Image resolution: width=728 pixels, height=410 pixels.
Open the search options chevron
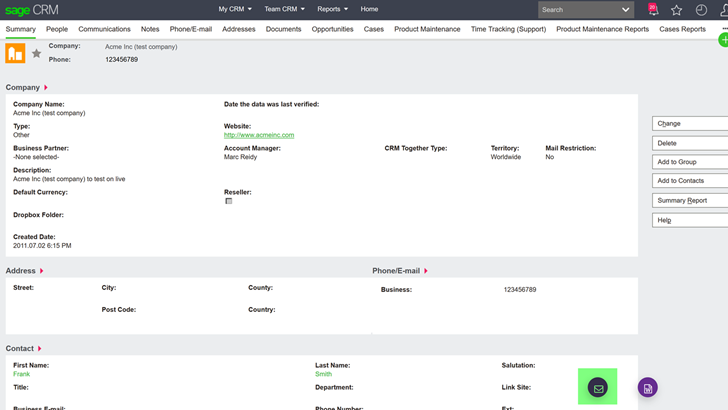coord(625,10)
